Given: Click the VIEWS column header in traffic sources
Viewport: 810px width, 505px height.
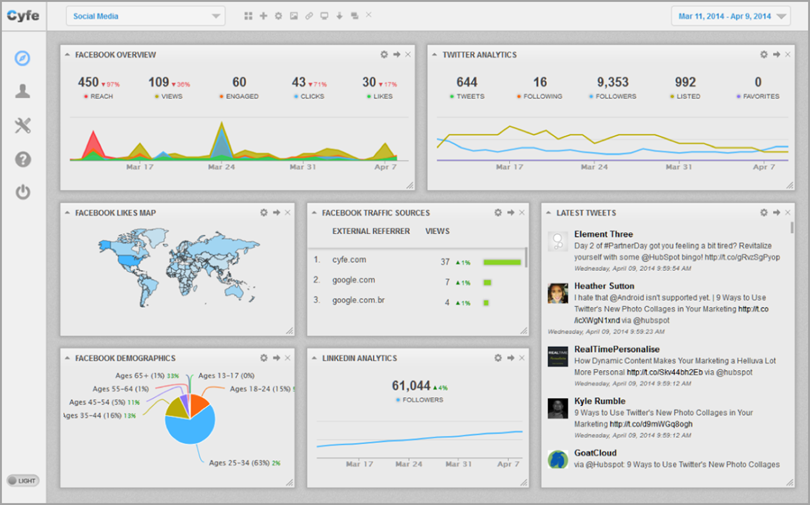Looking at the screenshot, I should (437, 231).
